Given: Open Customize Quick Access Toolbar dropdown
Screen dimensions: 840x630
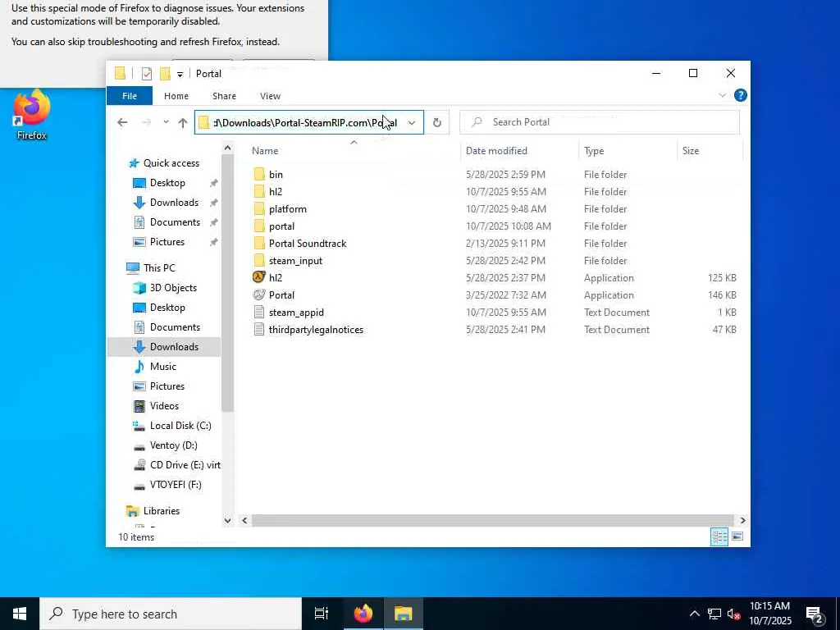Looking at the screenshot, I should tap(180, 74).
